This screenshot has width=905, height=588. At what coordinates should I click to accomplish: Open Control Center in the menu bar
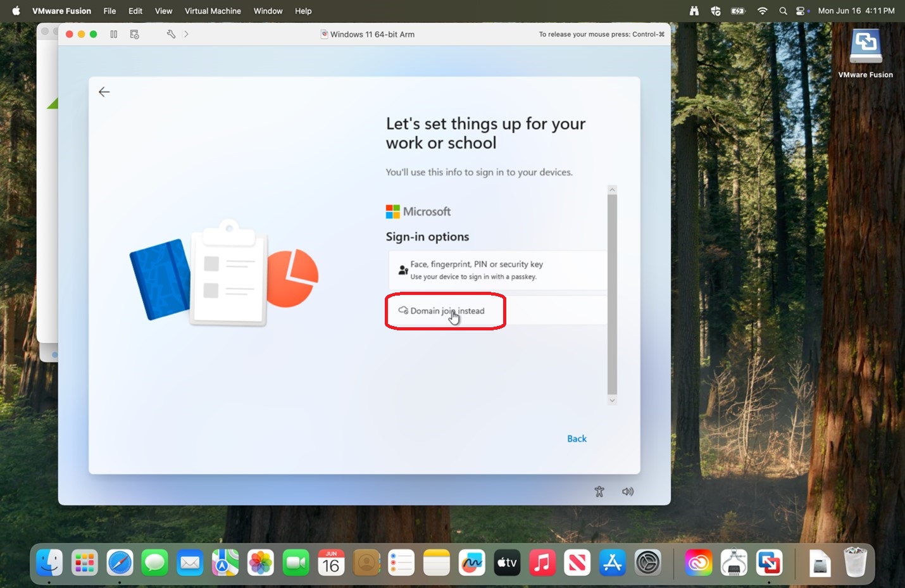pos(802,11)
